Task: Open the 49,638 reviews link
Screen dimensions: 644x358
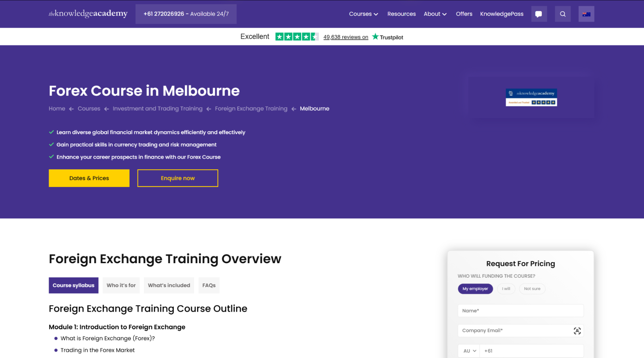Action: pyautogui.click(x=345, y=37)
